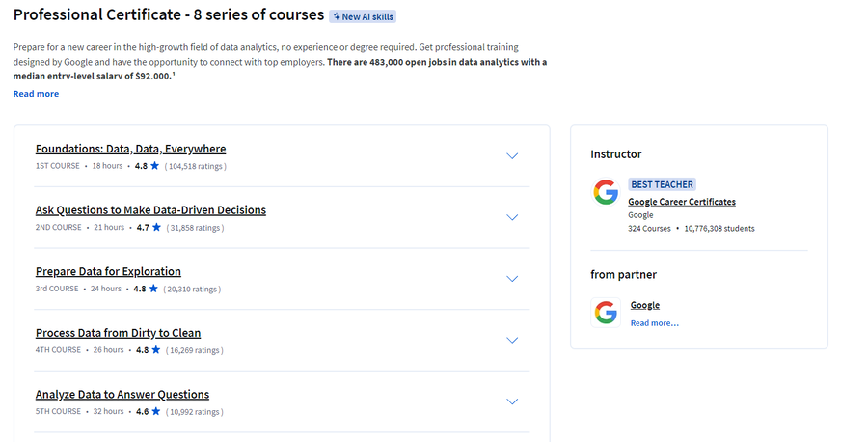Click the Google logo beside Google Career Certificates
Image resolution: width=868 pixels, height=442 pixels.
pyautogui.click(x=606, y=192)
